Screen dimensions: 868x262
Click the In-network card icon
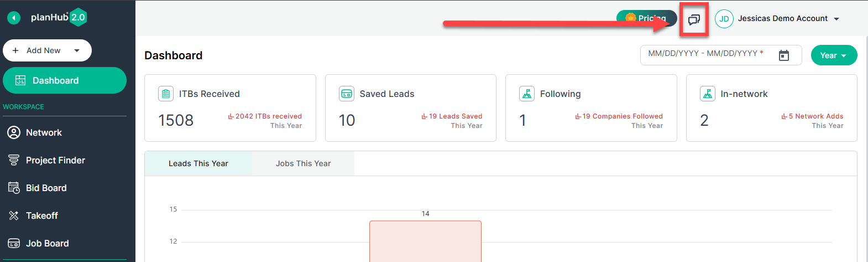pyautogui.click(x=708, y=94)
